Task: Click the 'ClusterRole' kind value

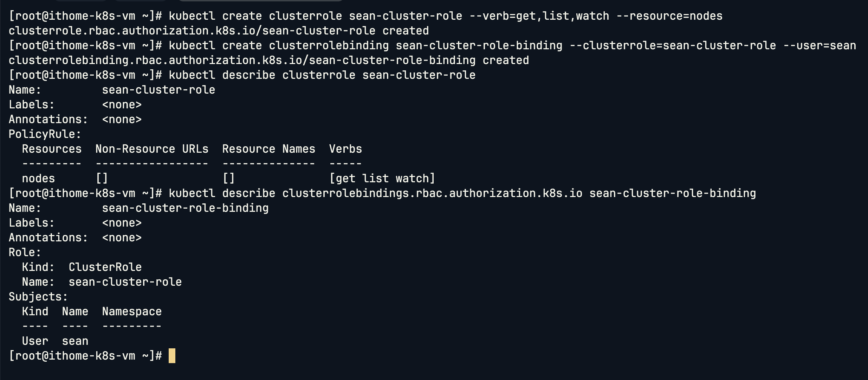Action: tap(105, 267)
